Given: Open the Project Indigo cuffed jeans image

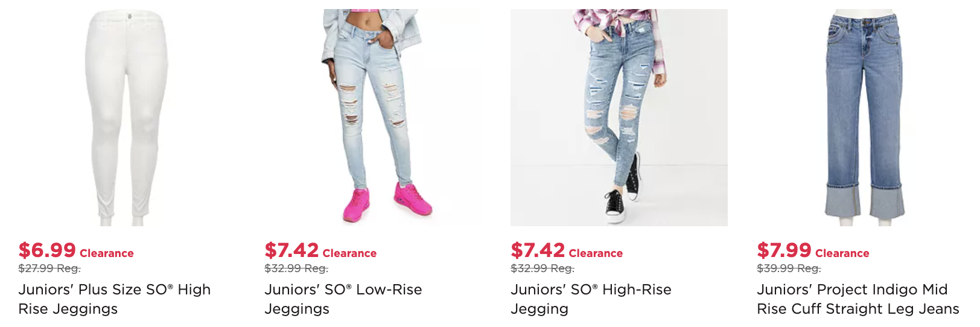Looking at the screenshot, I should (x=865, y=118).
